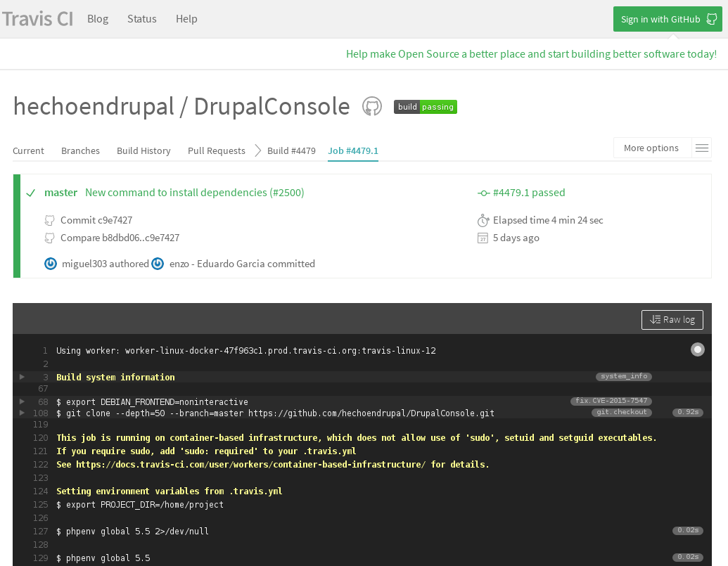Viewport: 728px width, 566px height.
Task: Click 'enzo - Eduardo Garcia committed' text
Action: [x=242, y=264]
